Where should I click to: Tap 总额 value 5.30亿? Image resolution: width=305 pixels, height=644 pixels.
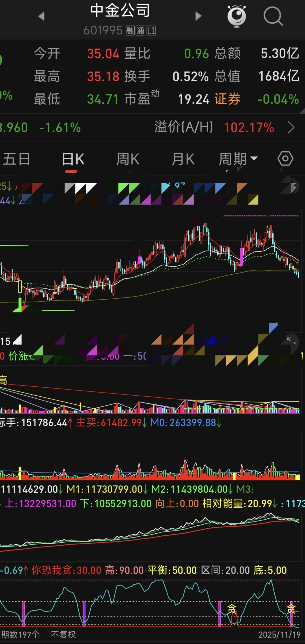click(x=280, y=54)
